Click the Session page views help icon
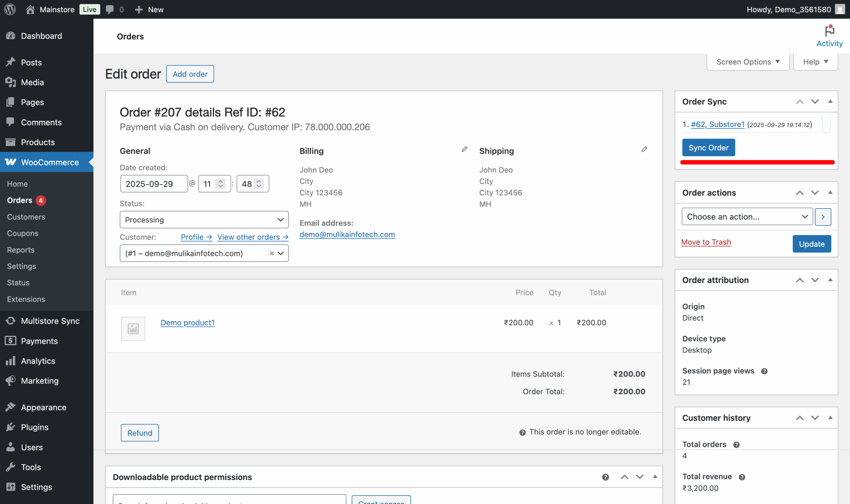Image resolution: width=850 pixels, height=504 pixels. coord(764,371)
